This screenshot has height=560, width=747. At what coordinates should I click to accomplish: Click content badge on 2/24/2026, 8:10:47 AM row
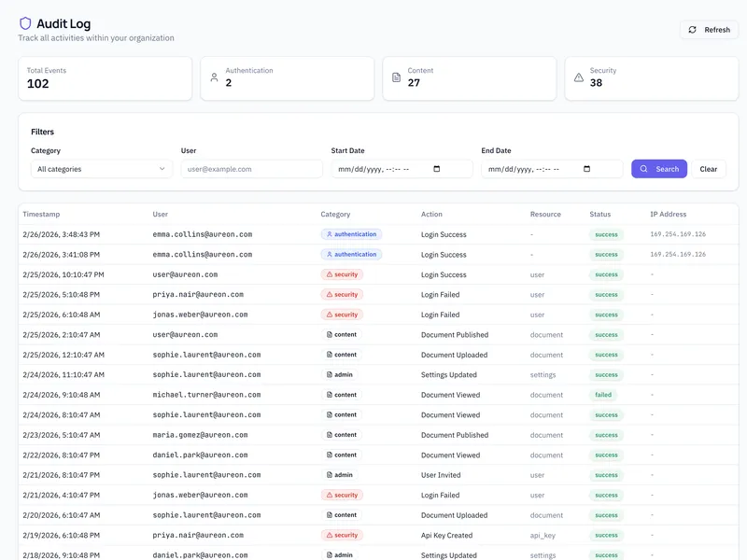click(x=341, y=414)
